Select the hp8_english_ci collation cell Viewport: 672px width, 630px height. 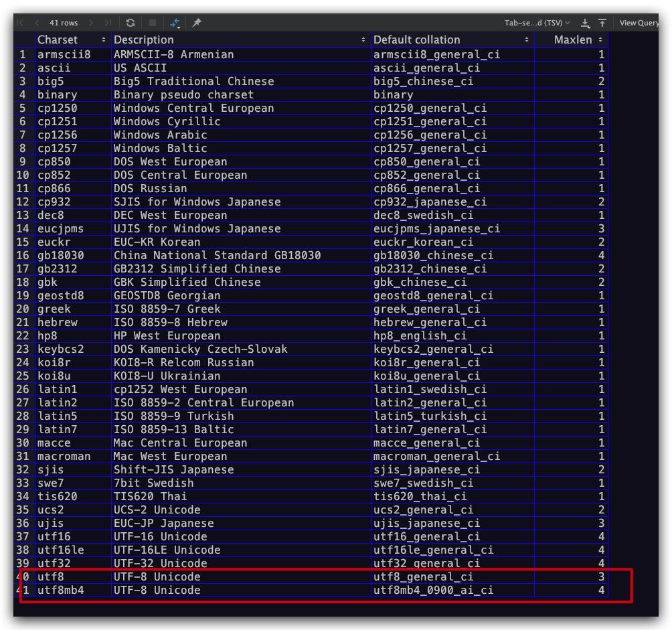tap(452, 335)
